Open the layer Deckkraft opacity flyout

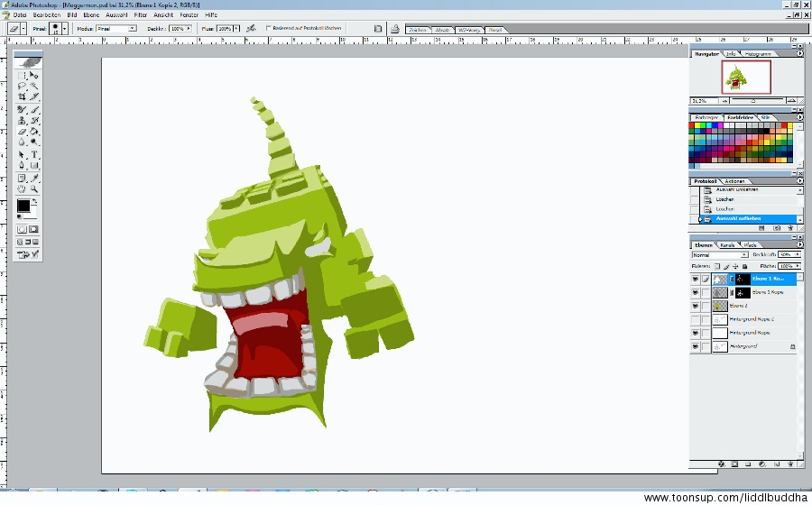(798, 254)
